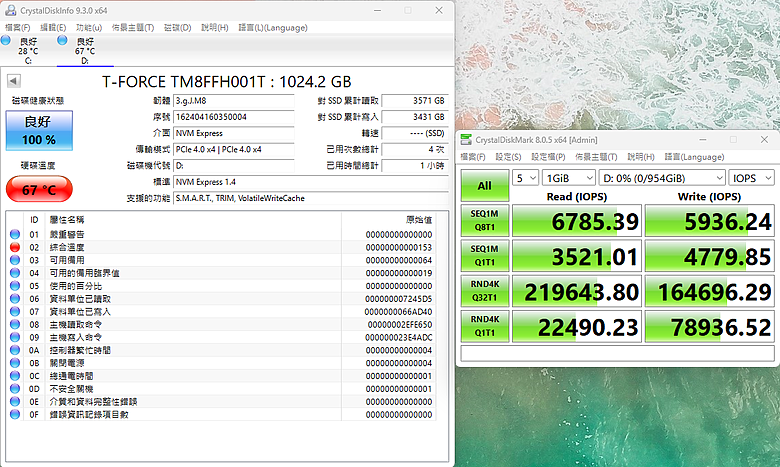Click the SEQ1M Q8T1 read result 6785.39

(577, 221)
